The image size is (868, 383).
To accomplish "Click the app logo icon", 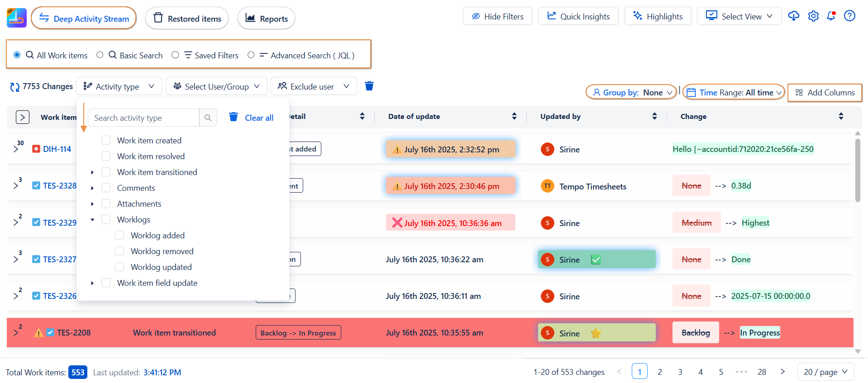I will pyautogui.click(x=17, y=18).
